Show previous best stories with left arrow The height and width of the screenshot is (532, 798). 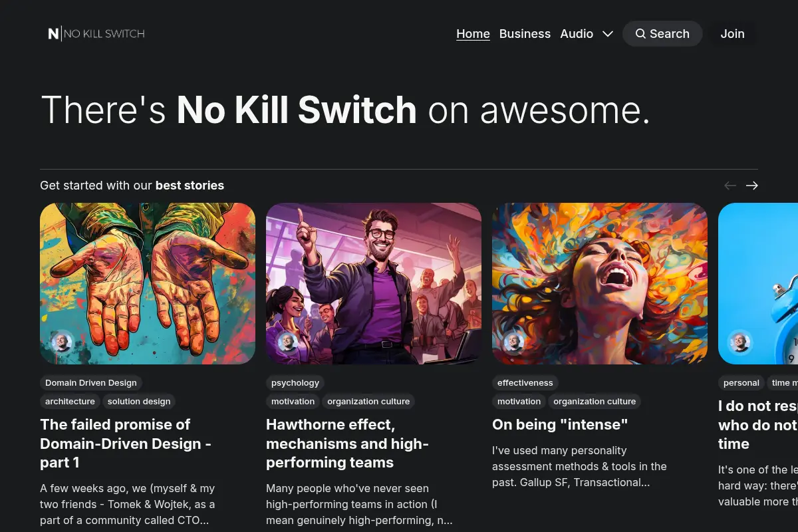(x=730, y=186)
